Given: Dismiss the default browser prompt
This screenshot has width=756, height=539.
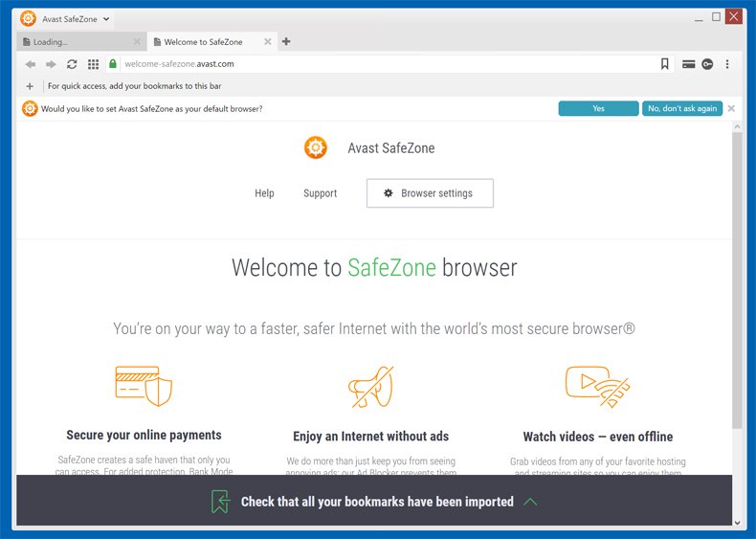Looking at the screenshot, I should 731,108.
